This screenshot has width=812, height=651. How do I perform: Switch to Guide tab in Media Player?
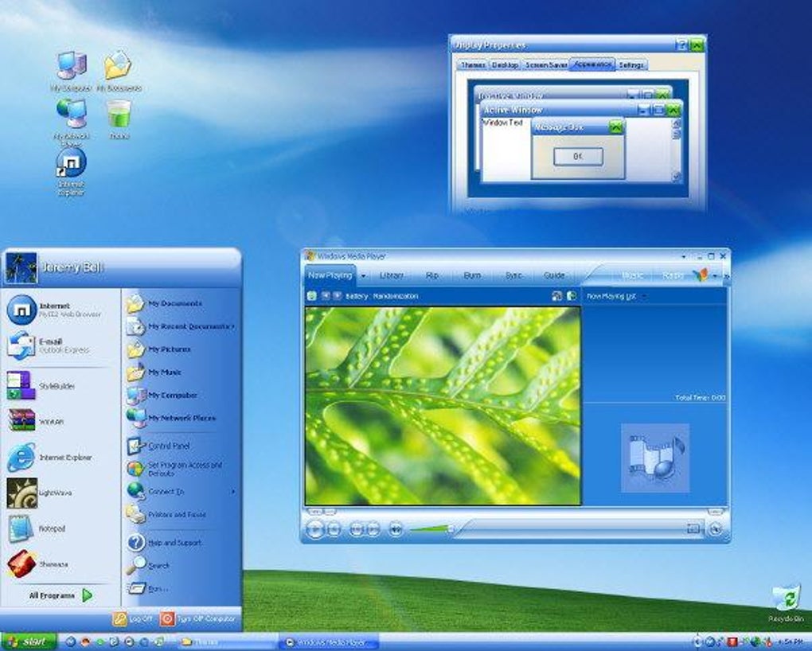point(554,275)
